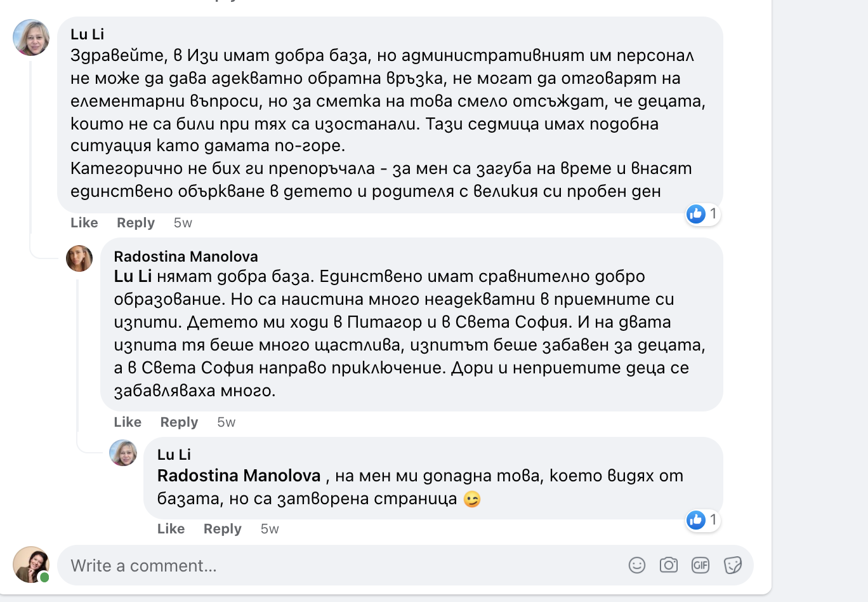Attach a photo using the camera icon
This screenshot has width=868, height=602.
tap(668, 565)
